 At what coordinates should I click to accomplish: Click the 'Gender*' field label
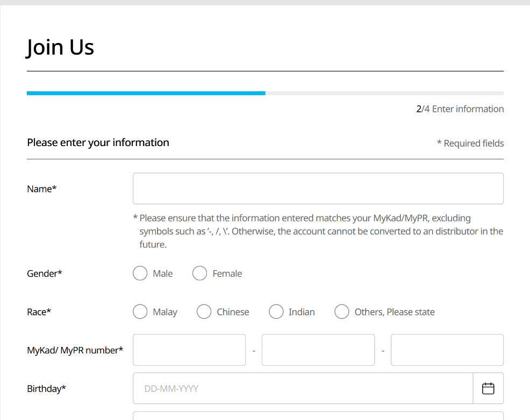click(x=45, y=273)
